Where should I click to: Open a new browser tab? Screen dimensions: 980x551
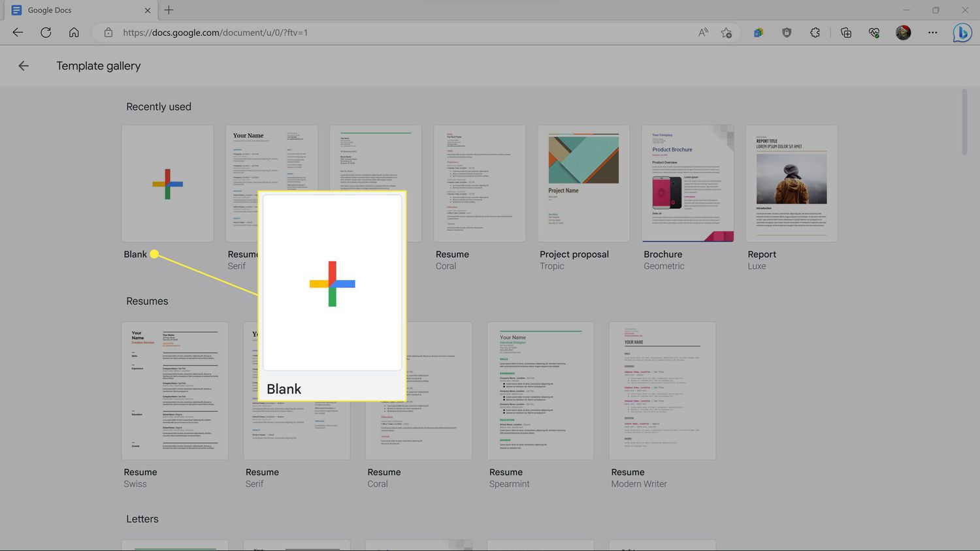[x=169, y=10]
